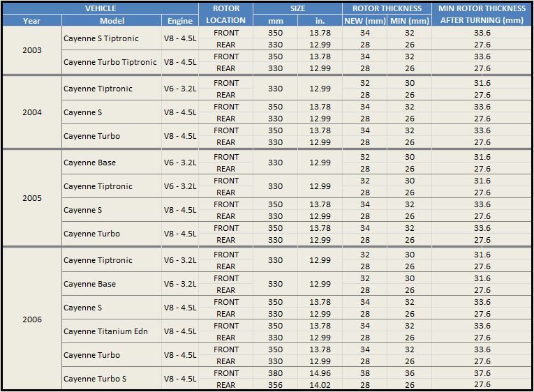The image size is (534, 392).
Task: Select the Cayenne Turbo Tiptronic model cell
Action: click(110, 62)
